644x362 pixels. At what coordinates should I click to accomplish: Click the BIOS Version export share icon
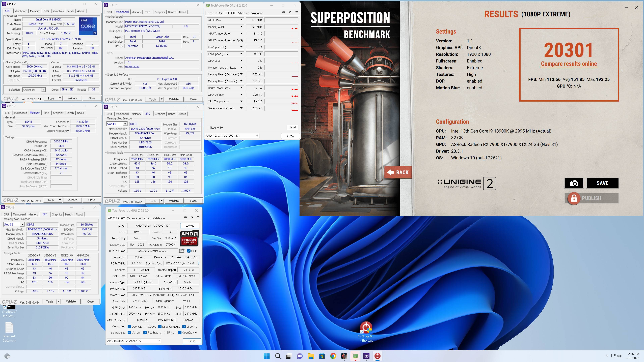[182, 251]
